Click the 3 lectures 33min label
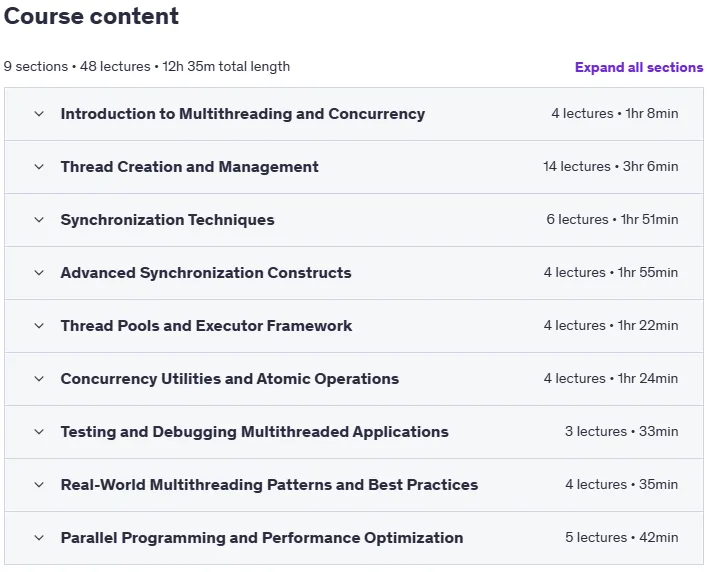This screenshot has height=572, width=709. coord(622,431)
